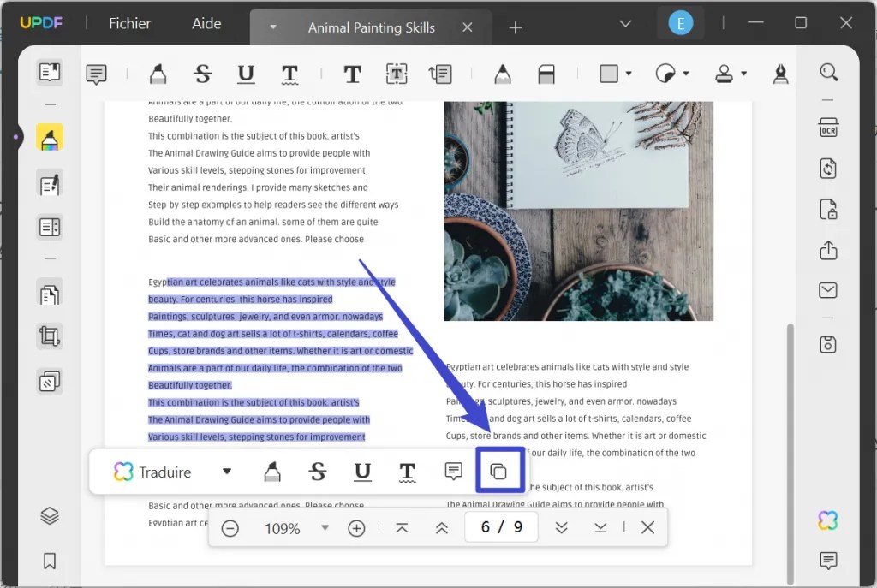Image resolution: width=877 pixels, height=588 pixels.
Task: Open the Fichier menu
Action: click(x=130, y=23)
